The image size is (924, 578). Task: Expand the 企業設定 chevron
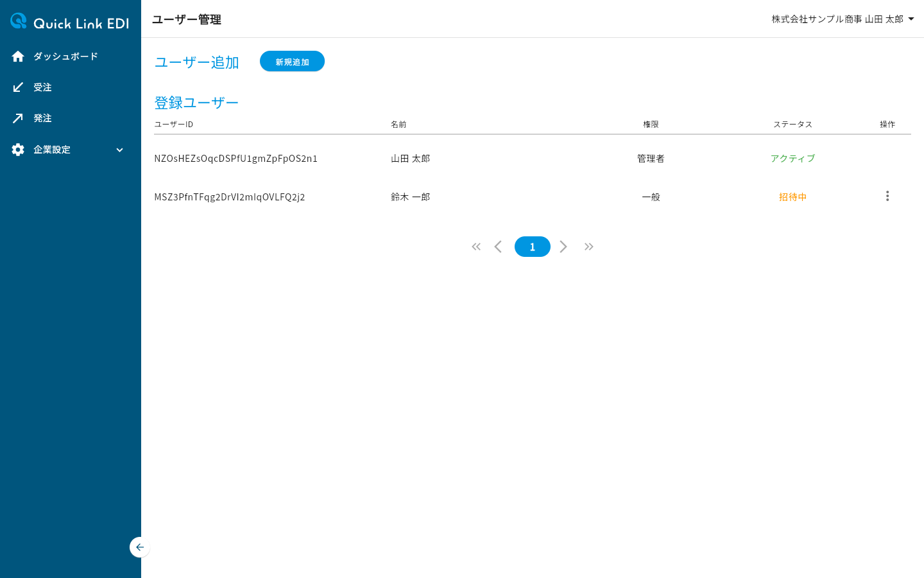(119, 150)
